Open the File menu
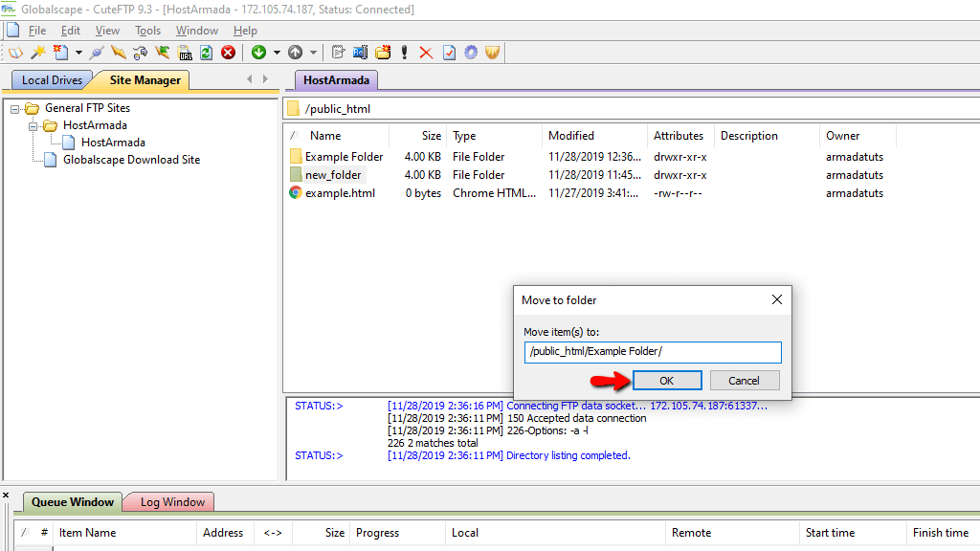 [x=37, y=30]
